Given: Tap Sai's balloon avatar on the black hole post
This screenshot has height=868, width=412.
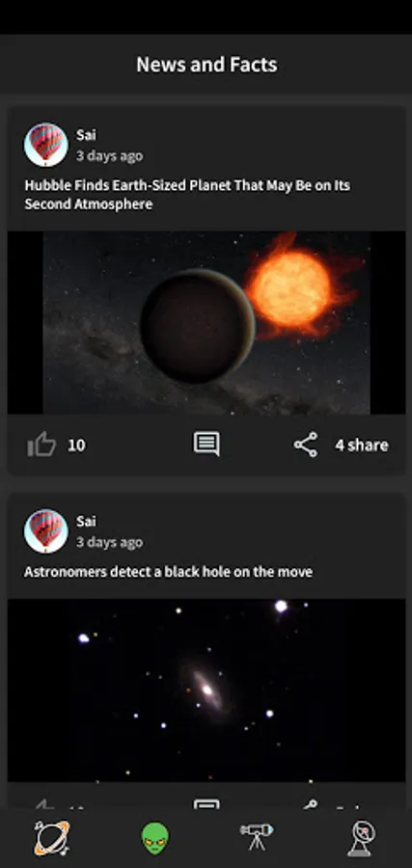Looking at the screenshot, I should (46, 531).
